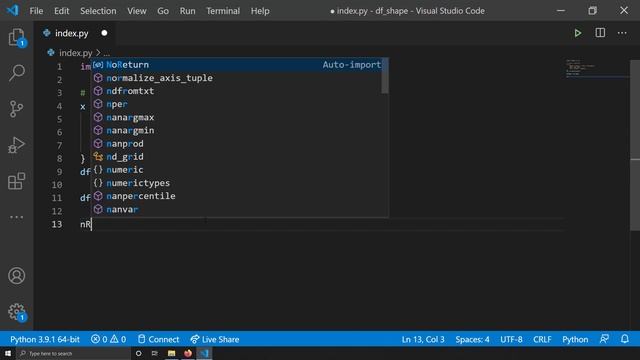Open the Run and Debug view
The width and height of the screenshot is (640, 360).
pos(16,145)
